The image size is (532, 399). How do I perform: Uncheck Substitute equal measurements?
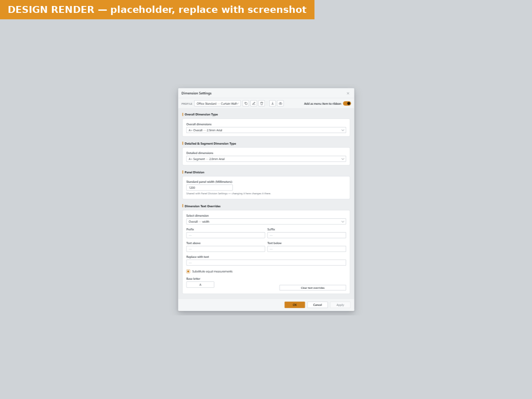[188, 271]
